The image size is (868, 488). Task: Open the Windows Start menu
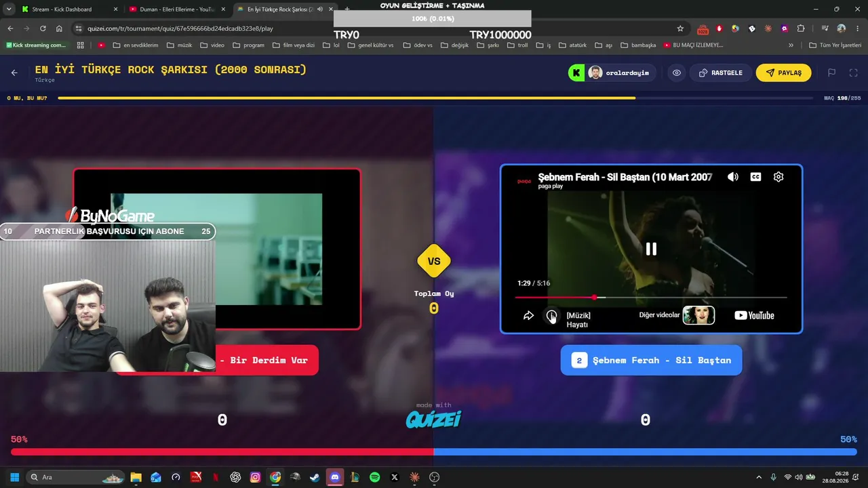point(14,477)
